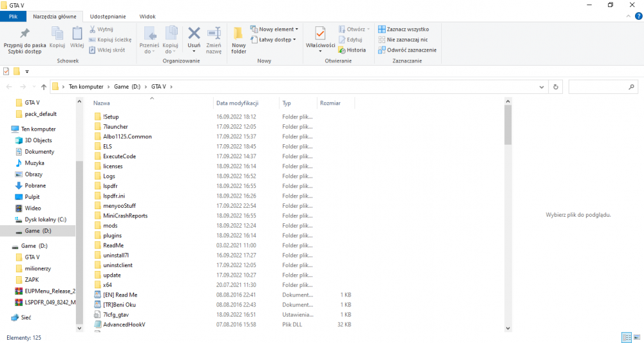
Task: Switch to details view icon in status bar
Action: coord(627,338)
